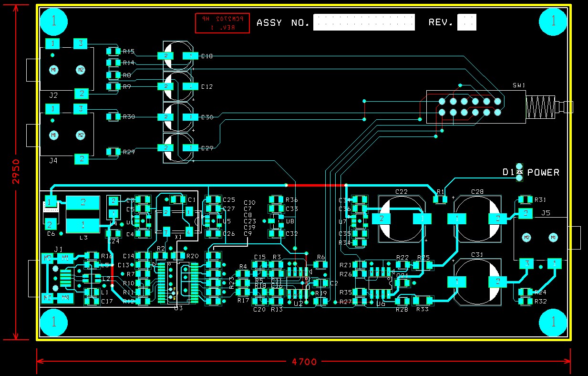This screenshot has height=376, width=588.
Task: Click the ASSY NO. white entry field
Action: pyautogui.click(x=364, y=22)
